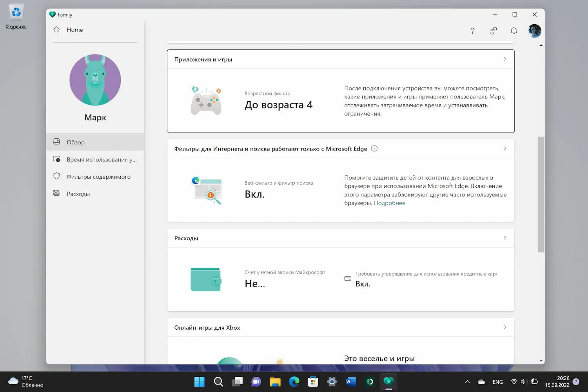Click the info icon next to Microsoft Edge
Screen dimensions: 588x392
click(x=374, y=149)
